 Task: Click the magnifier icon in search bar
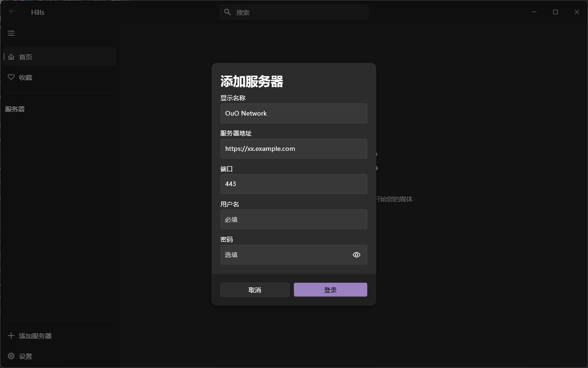(228, 12)
